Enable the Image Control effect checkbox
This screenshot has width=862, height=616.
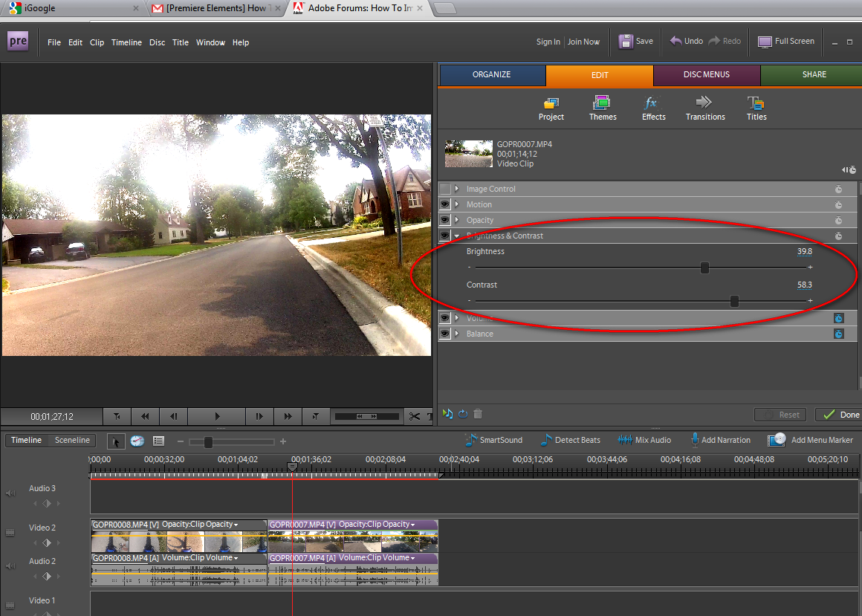coord(445,189)
